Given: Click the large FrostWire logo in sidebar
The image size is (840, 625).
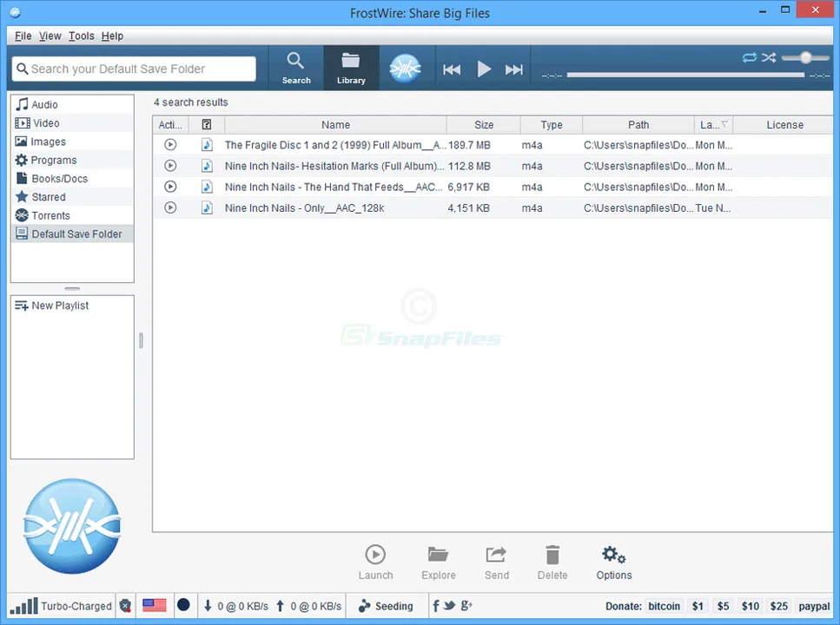Looking at the screenshot, I should (x=72, y=526).
